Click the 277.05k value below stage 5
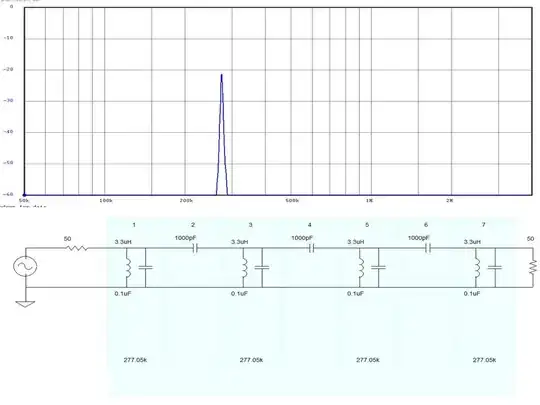This screenshot has height=405, width=540. [368, 360]
